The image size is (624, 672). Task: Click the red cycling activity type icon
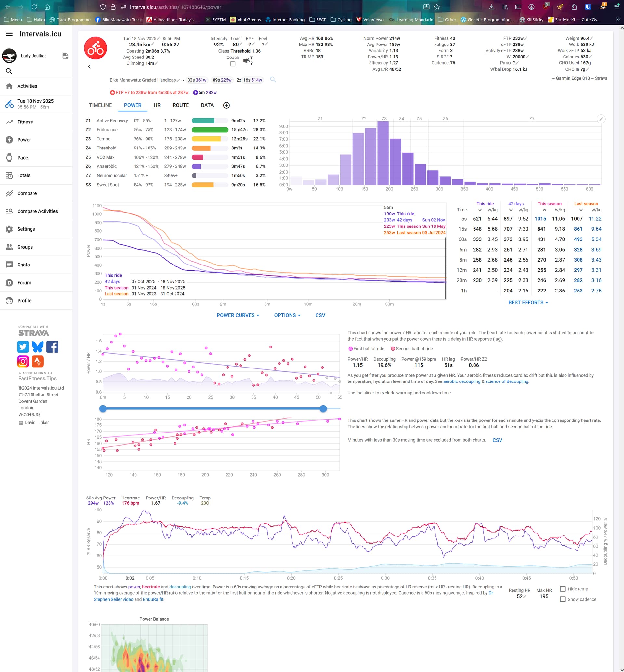tap(96, 48)
